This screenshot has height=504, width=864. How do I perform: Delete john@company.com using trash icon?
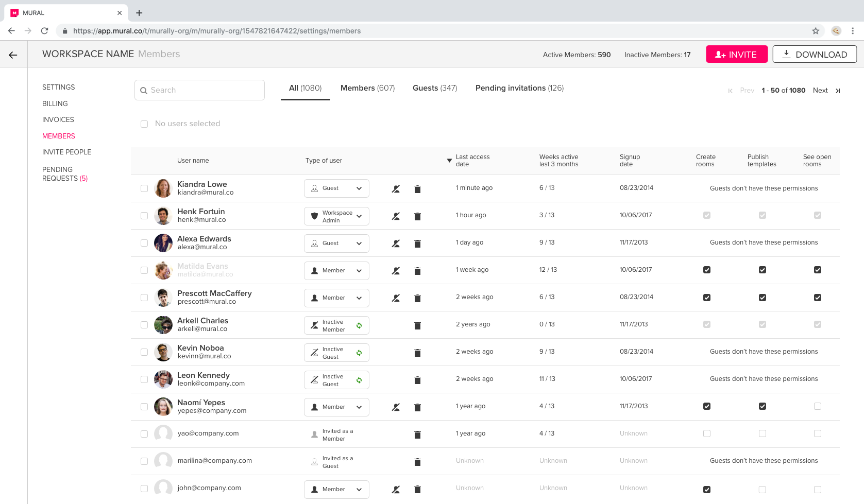click(x=417, y=490)
